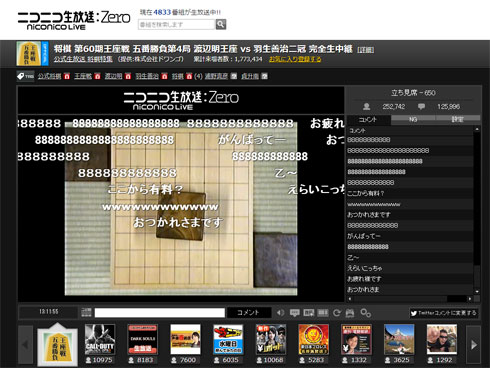Open the 貞升南 tag
Viewport: 490px width, 368px height.
tap(250, 76)
